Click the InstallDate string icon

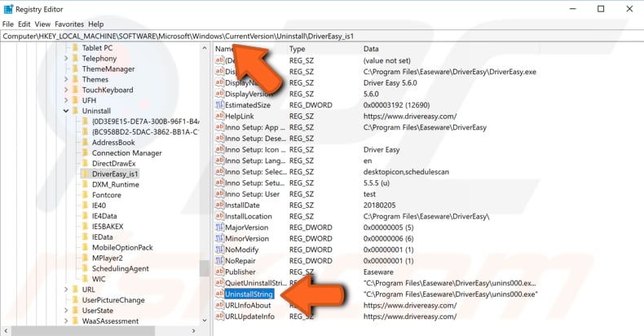219,205
